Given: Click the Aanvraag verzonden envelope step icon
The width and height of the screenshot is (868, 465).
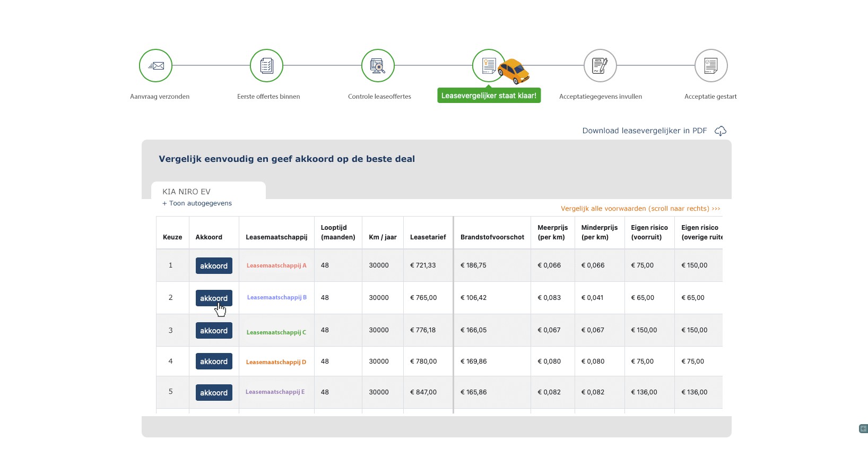Looking at the screenshot, I should (x=155, y=66).
